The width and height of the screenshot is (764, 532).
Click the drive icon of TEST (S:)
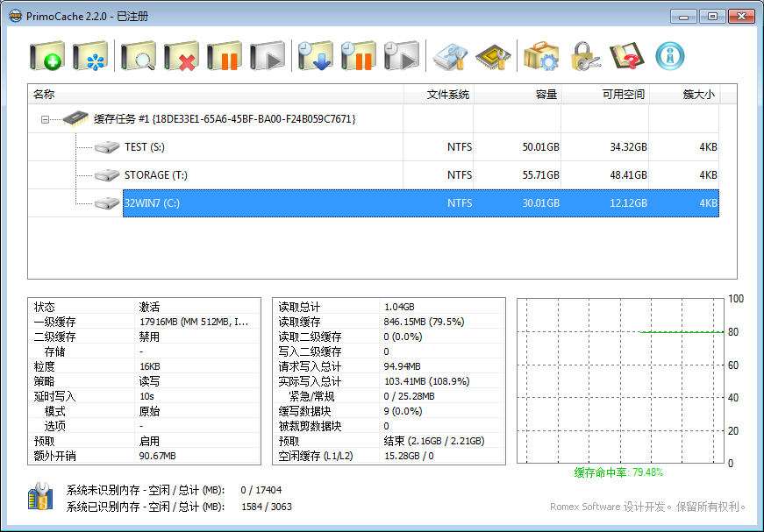[x=107, y=146]
